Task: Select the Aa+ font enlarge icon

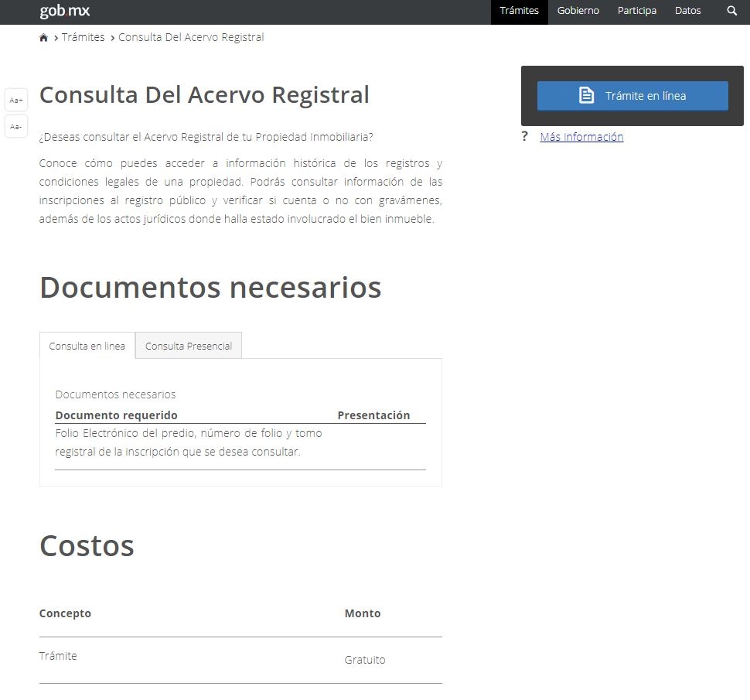Action: click(15, 99)
